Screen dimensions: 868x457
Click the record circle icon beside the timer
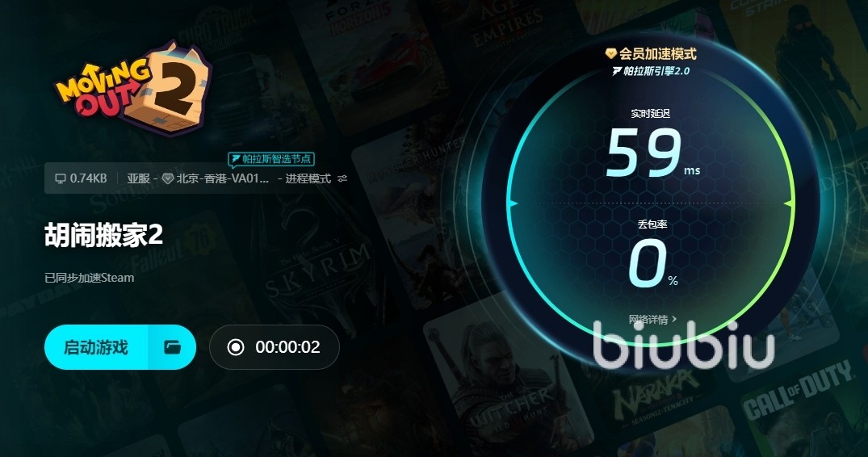click(235, 347)
